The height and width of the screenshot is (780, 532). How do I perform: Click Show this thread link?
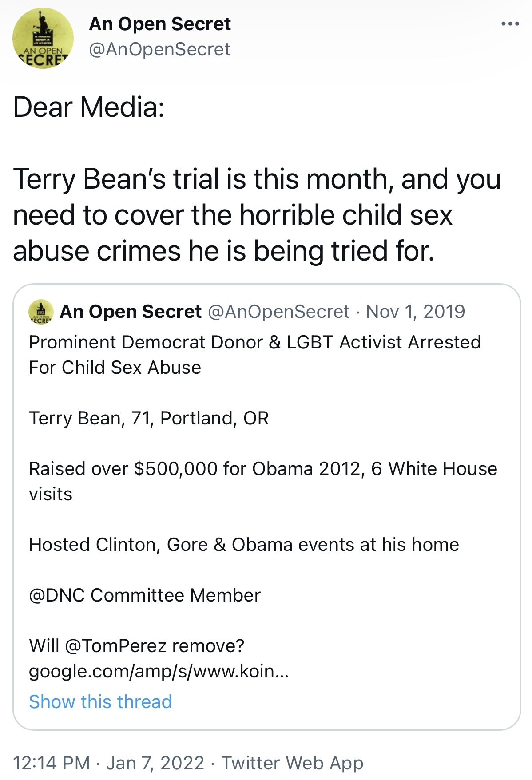100,702
